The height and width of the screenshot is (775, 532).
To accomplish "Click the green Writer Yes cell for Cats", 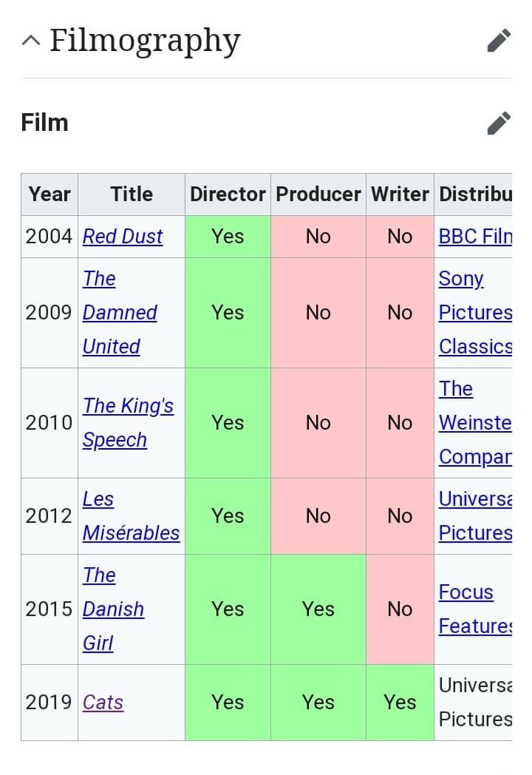I will pyautogui.click(x=400, y=703).
